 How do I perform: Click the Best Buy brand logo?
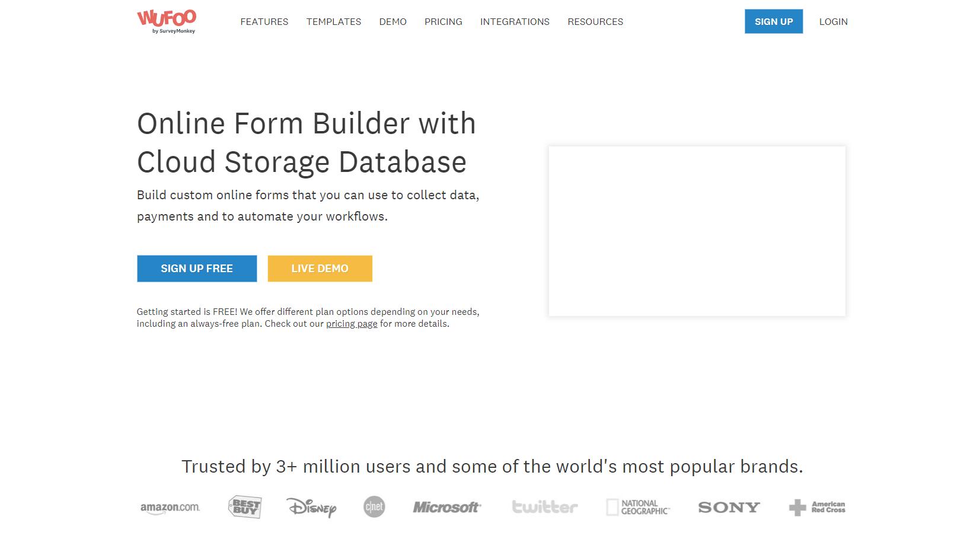[x=245, y=507]
